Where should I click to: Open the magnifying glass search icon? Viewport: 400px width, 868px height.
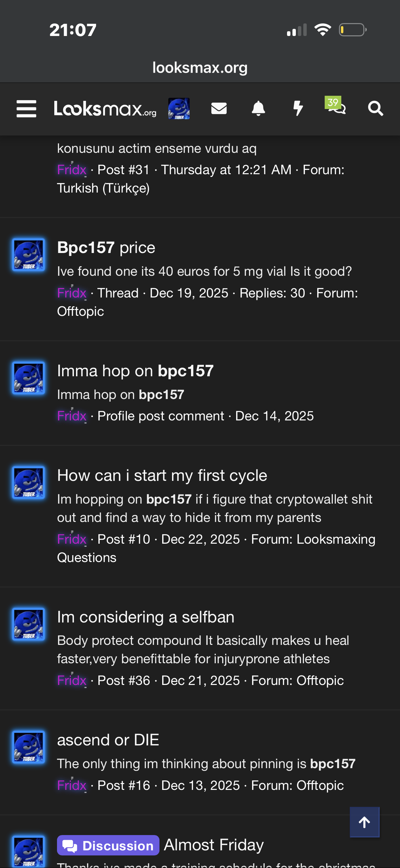pos(376,109)
